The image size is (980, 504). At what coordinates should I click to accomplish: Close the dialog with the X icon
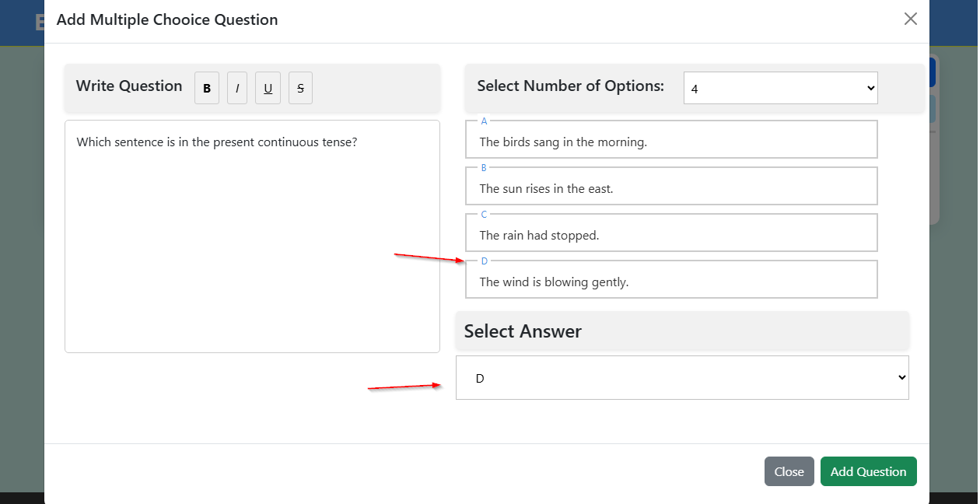(911, 19)
